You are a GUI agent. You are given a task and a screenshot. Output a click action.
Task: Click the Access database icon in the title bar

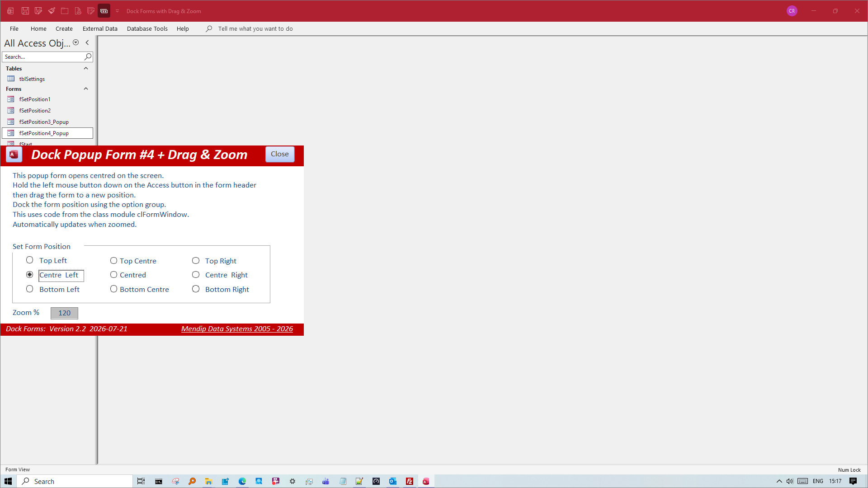pyautogui.click(x=10, y=11)
